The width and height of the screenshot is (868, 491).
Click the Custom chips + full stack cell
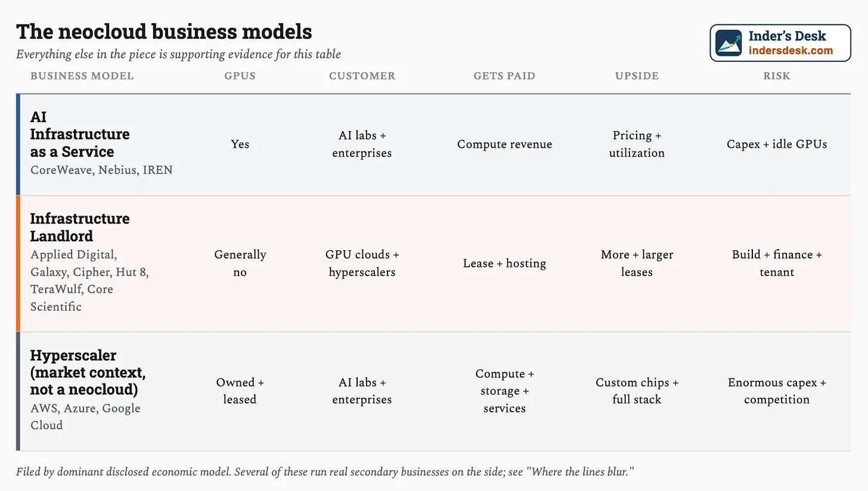pyautogui.click(x=637, y=391)
